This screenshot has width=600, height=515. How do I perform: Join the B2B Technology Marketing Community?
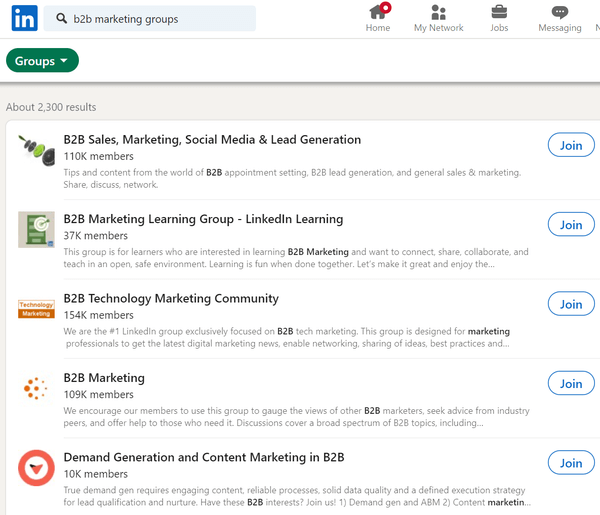(571, 304)
